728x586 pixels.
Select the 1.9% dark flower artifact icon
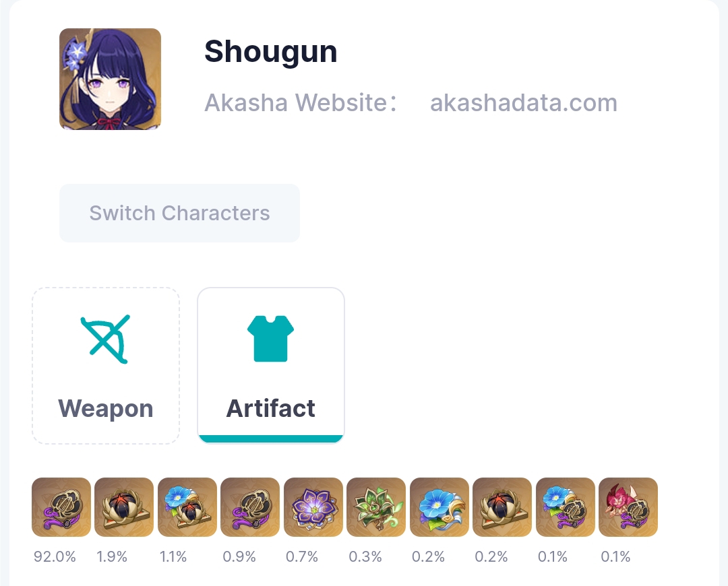point(124,507)
